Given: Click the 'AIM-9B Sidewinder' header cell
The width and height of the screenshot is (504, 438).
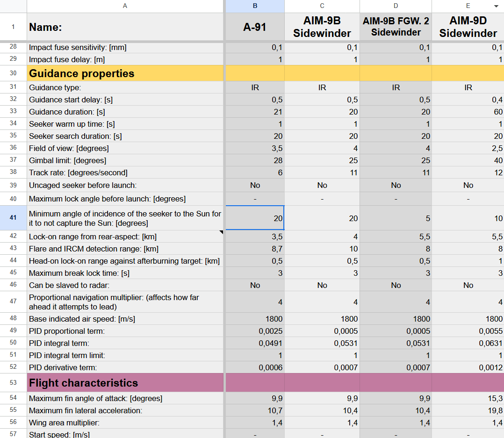Looking at the screenshot, I should 322,27.
